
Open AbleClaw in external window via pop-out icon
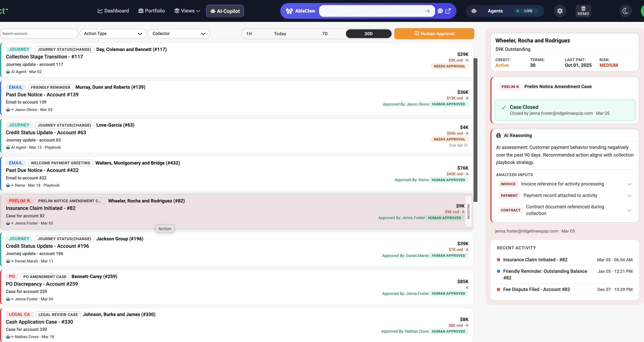[448, 11]
